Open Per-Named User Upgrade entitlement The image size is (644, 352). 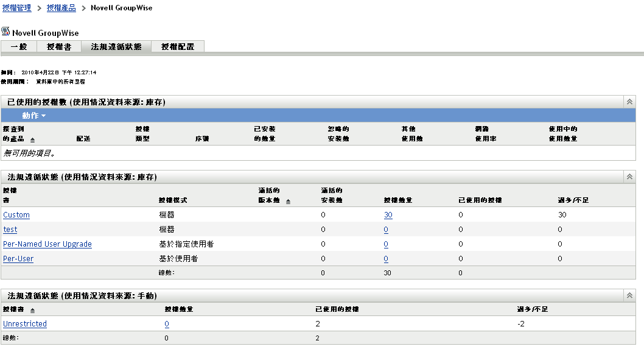click(47, 244)
